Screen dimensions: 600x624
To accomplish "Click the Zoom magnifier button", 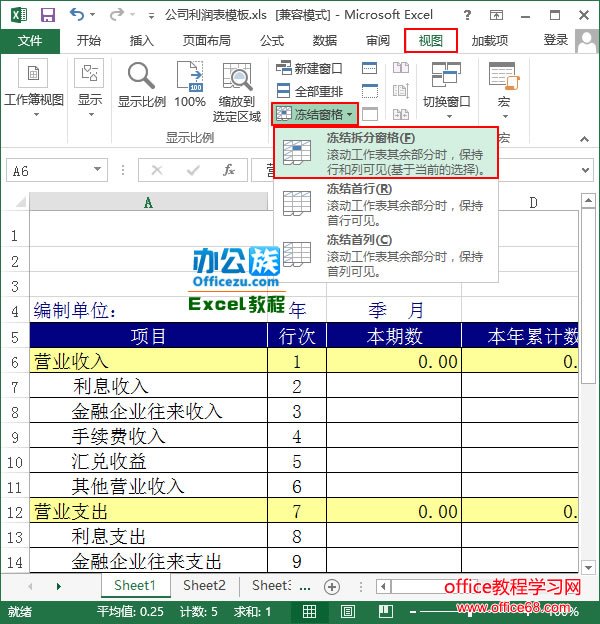I will click(142, 85).
